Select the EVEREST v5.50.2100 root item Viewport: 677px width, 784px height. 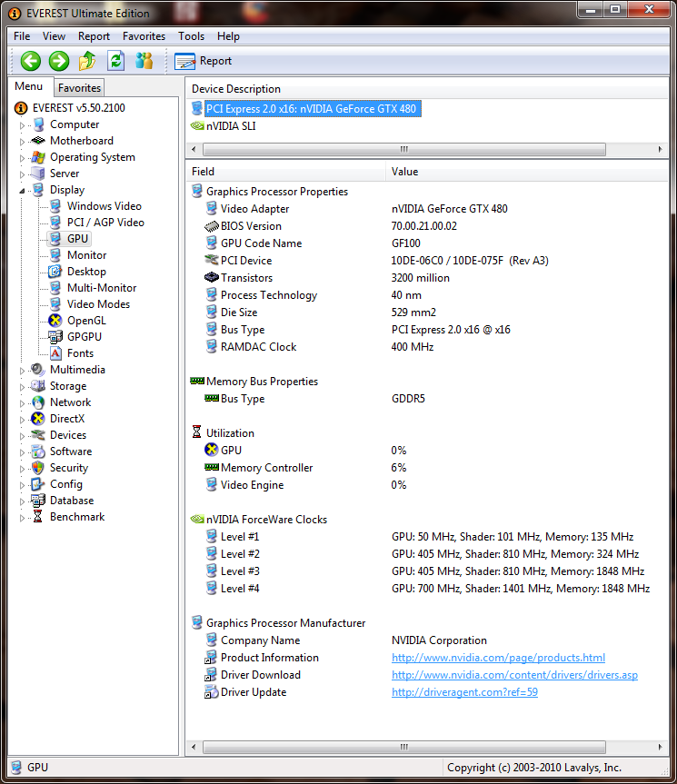(x=78, y=108)
